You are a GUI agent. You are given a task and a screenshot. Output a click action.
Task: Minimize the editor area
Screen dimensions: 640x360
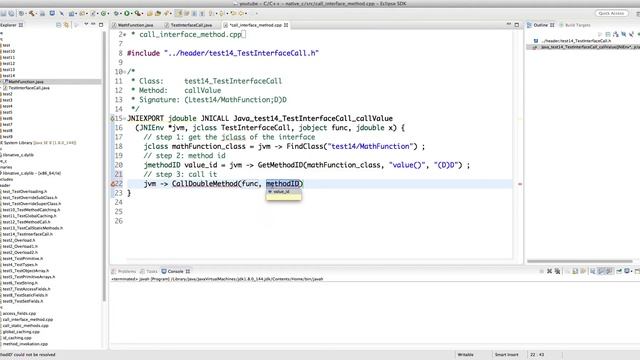pos(509,24)
